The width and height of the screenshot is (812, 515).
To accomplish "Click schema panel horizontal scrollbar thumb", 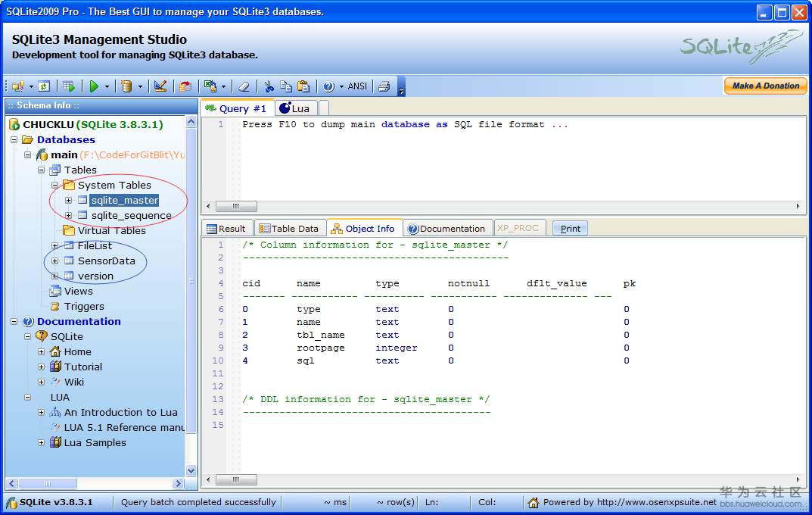I will (x=47, y=483).
